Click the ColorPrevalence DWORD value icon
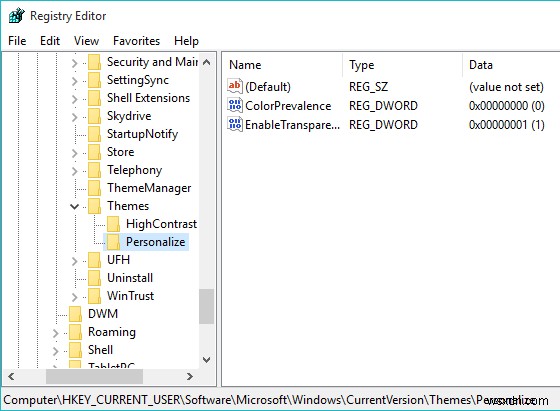The height and width of the screenshot is (411, 560). 235,105
